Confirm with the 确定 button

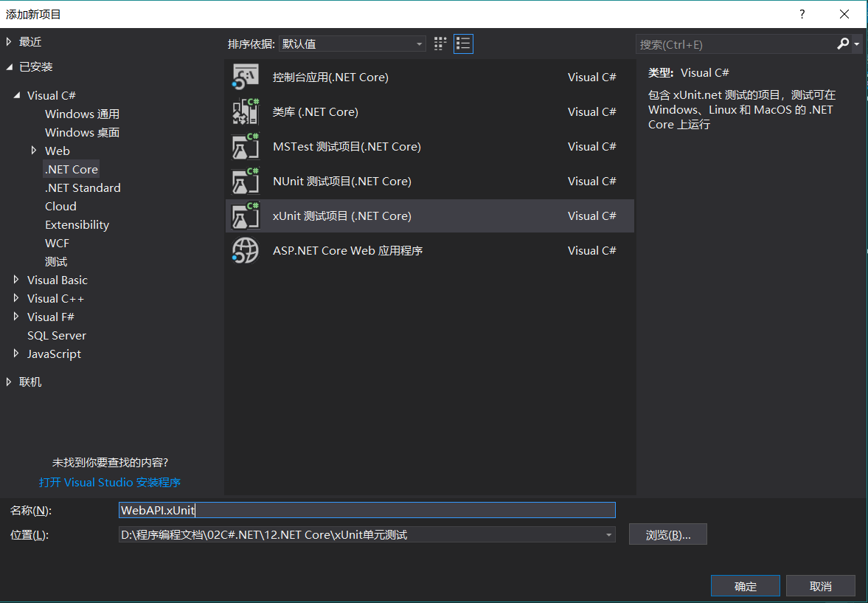pos(745,586)
